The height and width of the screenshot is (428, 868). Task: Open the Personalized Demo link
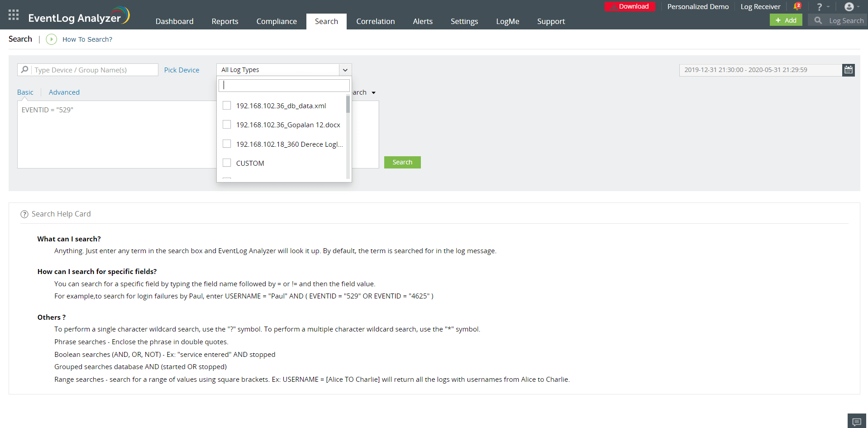(698, 7)
